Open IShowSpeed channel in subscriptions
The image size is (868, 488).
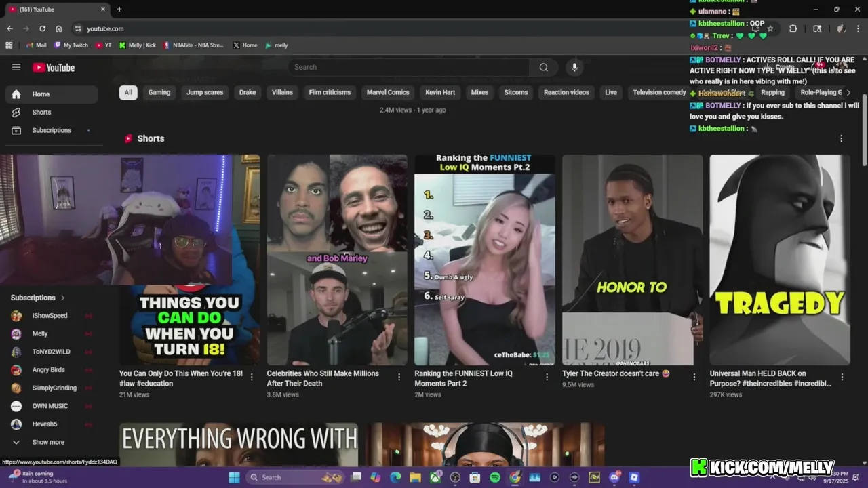(x=52, y=316)
